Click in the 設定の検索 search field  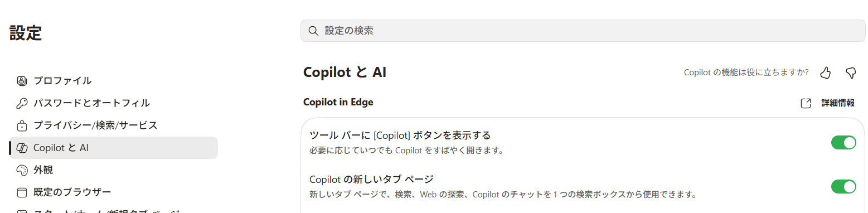pos(583,31)
